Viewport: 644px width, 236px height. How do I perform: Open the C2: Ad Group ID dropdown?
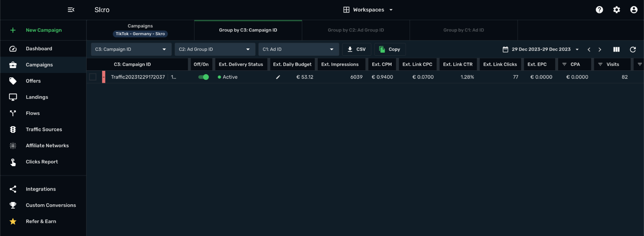215,49
